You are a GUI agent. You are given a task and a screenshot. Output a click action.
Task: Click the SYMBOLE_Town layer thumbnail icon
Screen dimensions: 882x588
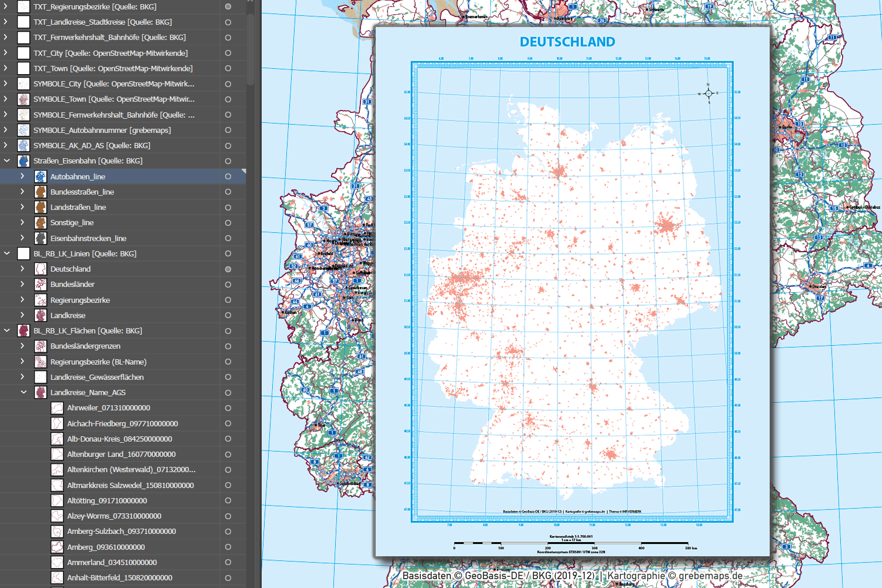pyautogui.click(x=24, y=99)
